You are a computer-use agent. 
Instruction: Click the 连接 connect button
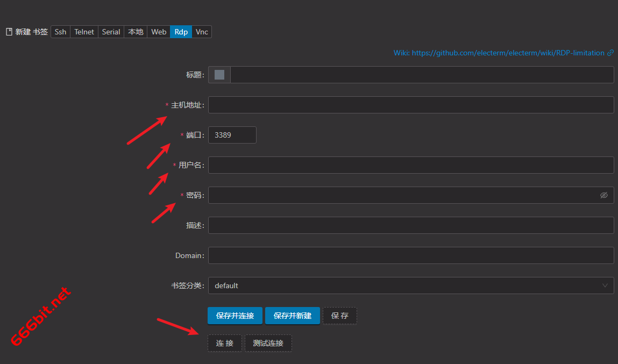225,343
